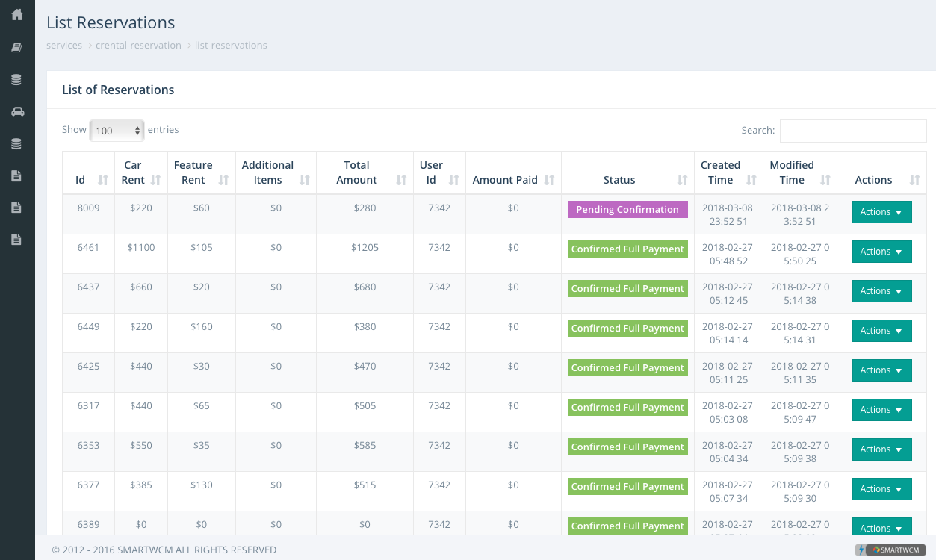Click the last document icon in the sidebar
Screen dimensions: 936x560
pyautogui.click(x=16, y=240)
